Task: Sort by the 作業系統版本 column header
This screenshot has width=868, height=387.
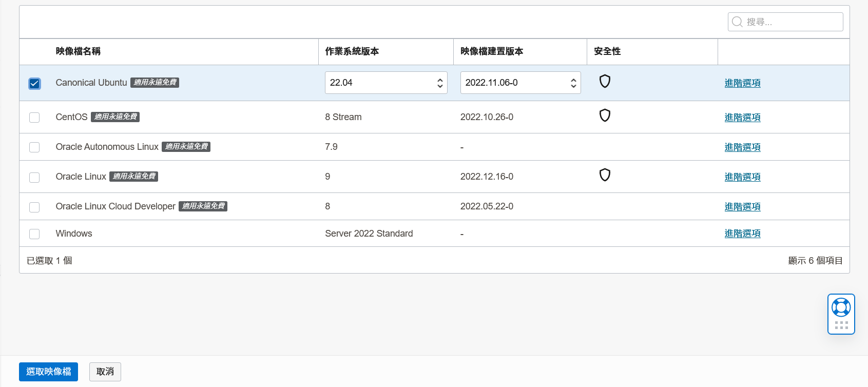Action: pos(352,51)
